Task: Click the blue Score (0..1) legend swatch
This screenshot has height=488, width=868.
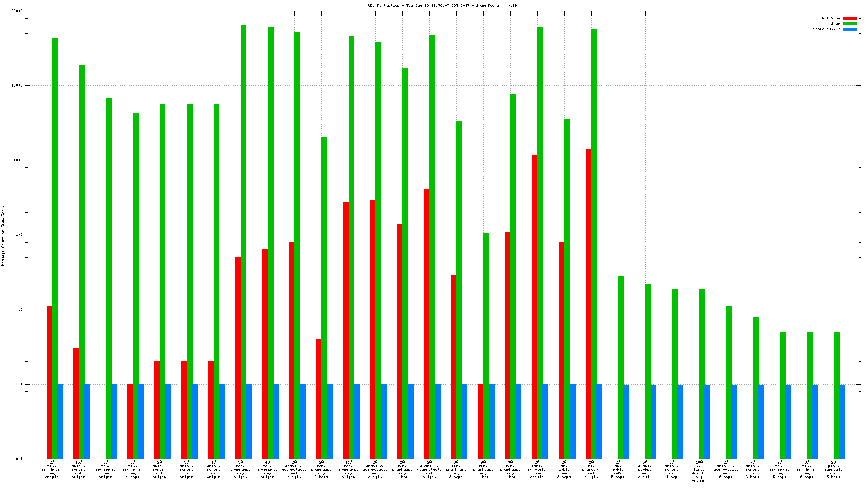Action: coord(849,29)
